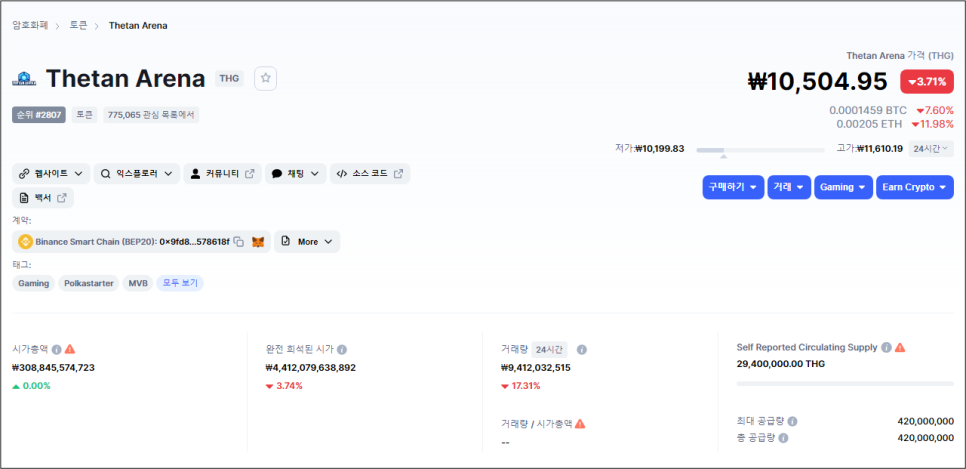Screen dimensions: 966x469
Task: Click info icon next to 완전 희석된 시가
Action: tap(342, 350)
